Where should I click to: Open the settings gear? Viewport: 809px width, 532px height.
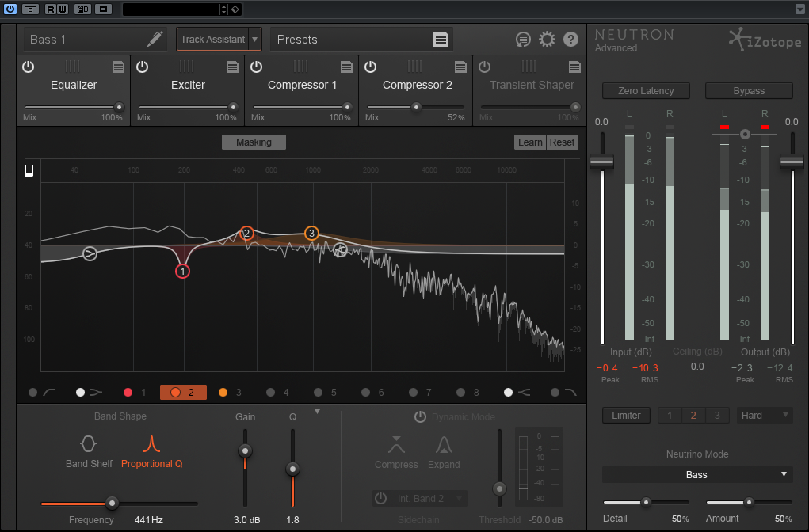tap(547, 39)
